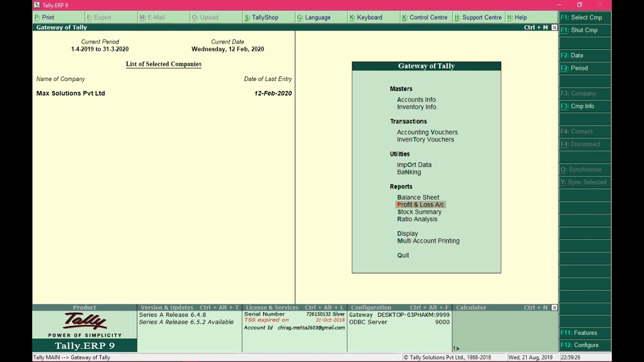This screenshot has width=644, height=362.
Task: Open Support Centre
Action: [478, 18]
